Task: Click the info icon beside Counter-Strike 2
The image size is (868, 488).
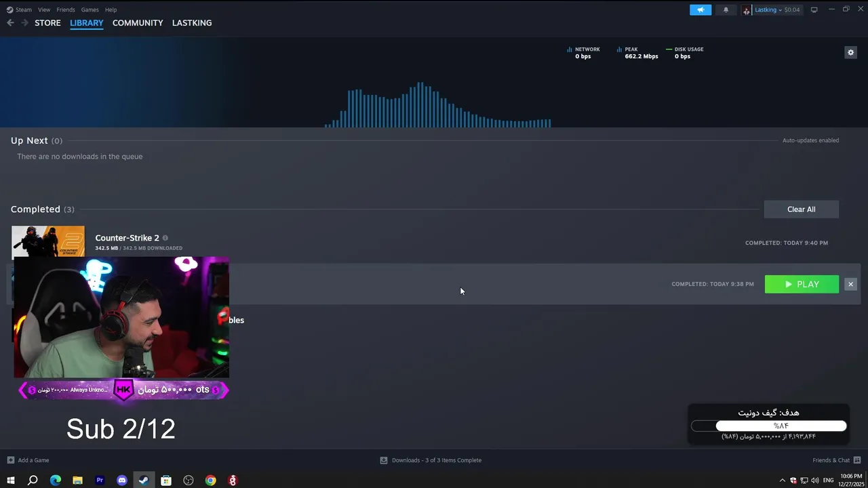Action: [165, 238]
